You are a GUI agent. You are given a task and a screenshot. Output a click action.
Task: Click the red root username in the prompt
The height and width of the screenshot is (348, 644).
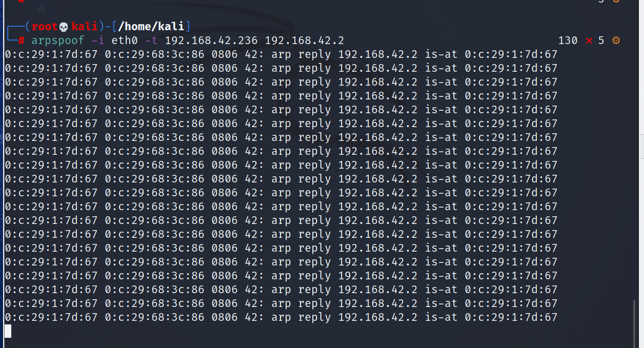(x=45, y=27)
